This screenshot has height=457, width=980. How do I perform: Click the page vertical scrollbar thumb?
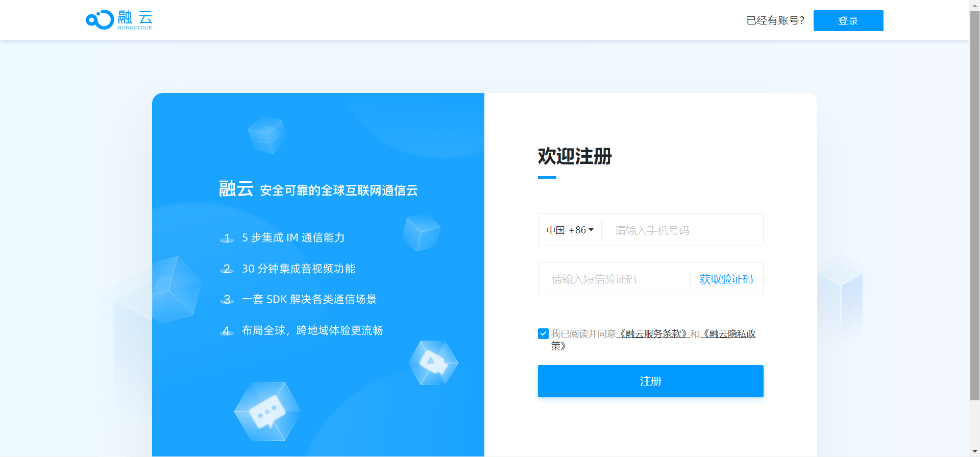pos(974,204)
